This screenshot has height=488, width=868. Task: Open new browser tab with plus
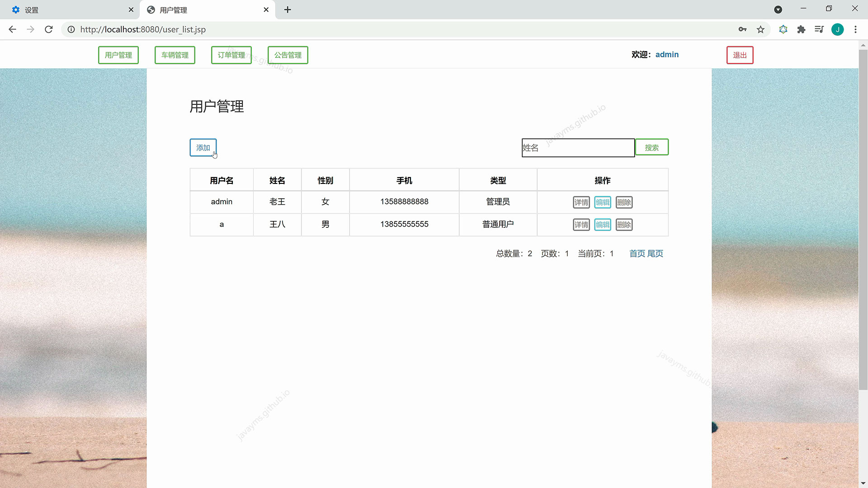click(288, 9)
